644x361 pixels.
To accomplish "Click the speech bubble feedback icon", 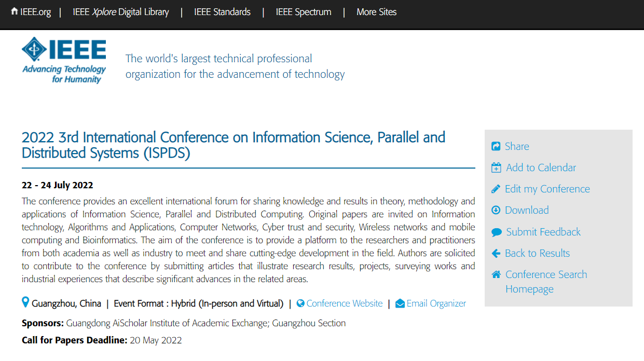I will pyautogui.click(x=497, y=232).
